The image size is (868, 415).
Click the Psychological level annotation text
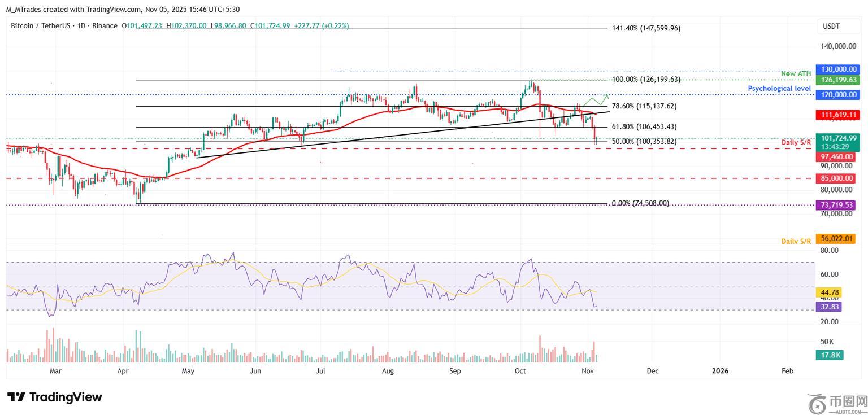point(779,89)
